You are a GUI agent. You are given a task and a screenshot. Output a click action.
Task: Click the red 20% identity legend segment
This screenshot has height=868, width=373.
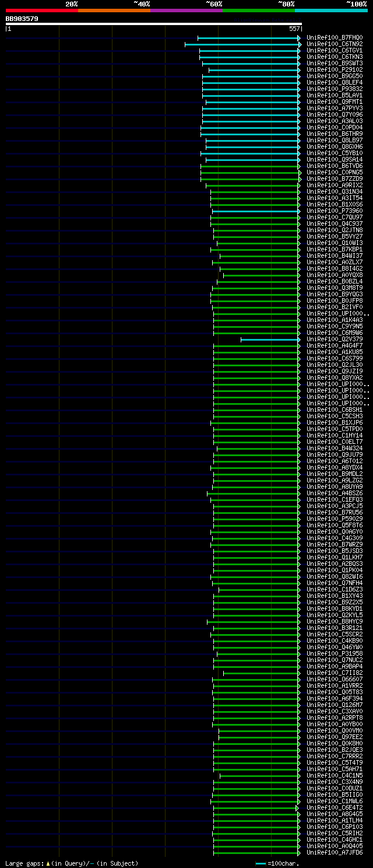coord(41,10)
